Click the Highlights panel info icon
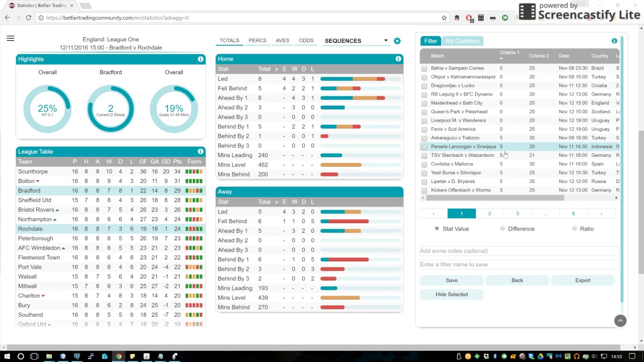Screen dimensions: 644x362 [200, 59]
